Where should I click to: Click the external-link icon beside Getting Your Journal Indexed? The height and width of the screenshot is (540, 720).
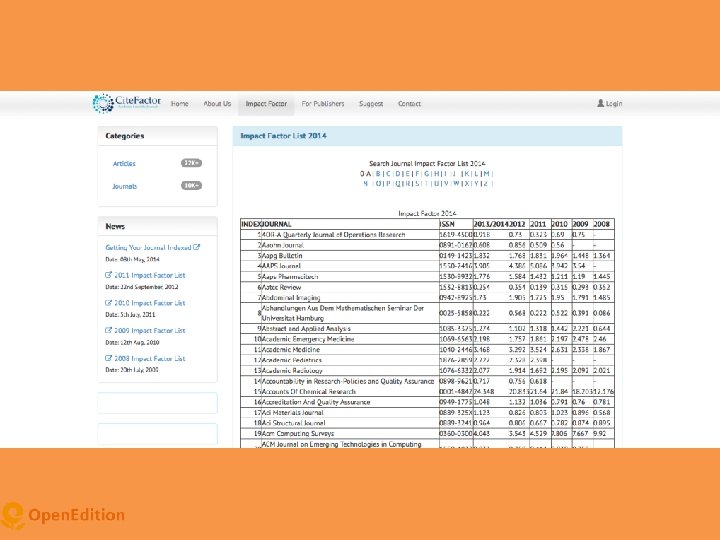pyautogui.click(x=197, y=247)
